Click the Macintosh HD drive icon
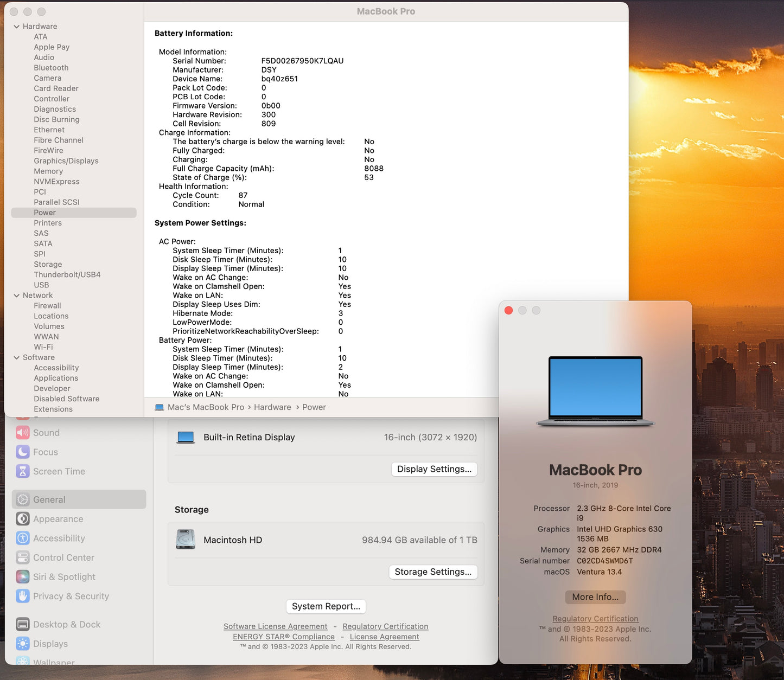This screenshot has height=680, width=784. click(186, 540)
